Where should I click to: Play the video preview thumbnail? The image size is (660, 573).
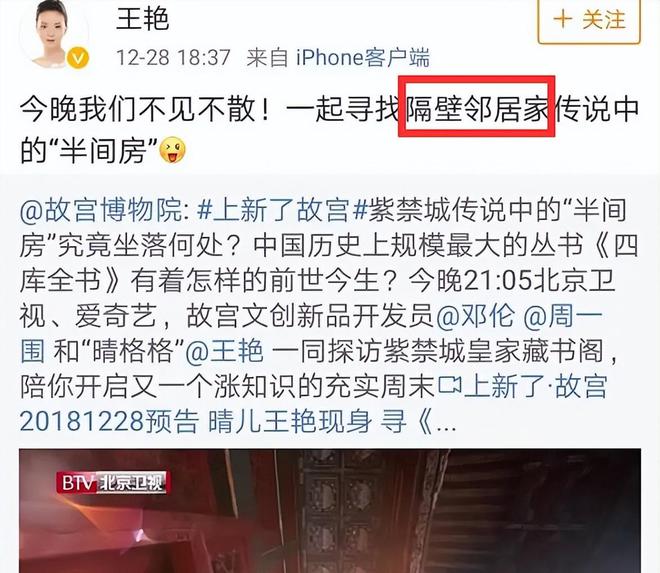(x=330, y=511)
